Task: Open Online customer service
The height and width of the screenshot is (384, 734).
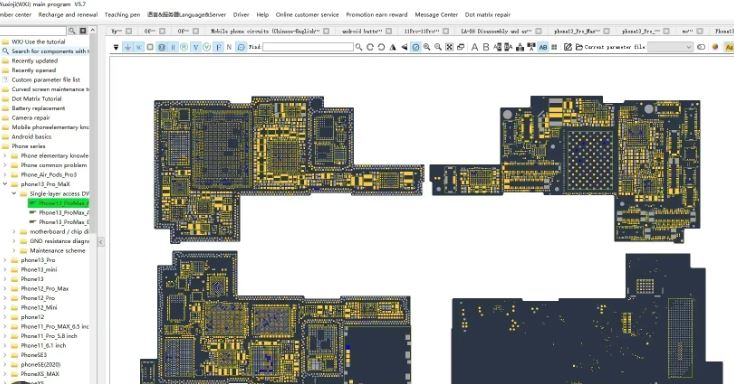Action: pos(307,15)
